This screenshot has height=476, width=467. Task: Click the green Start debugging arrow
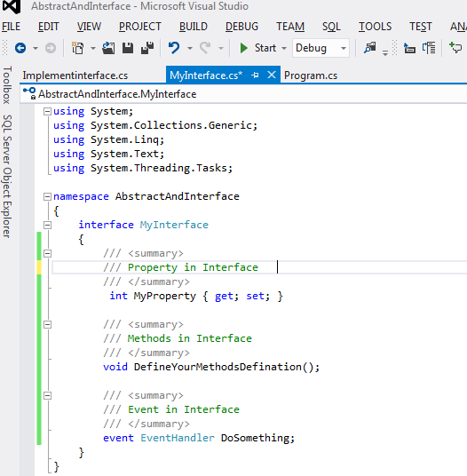coord(243,48)
